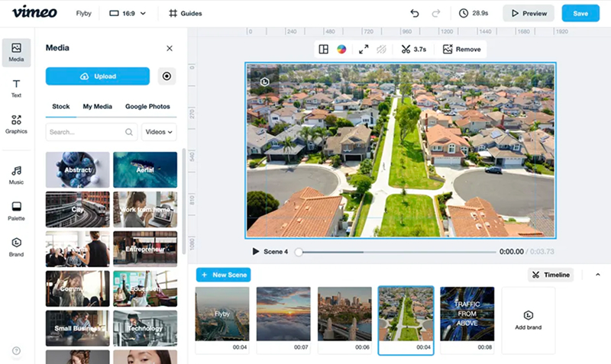Toggle the Timeline view

tap(551, 275)
